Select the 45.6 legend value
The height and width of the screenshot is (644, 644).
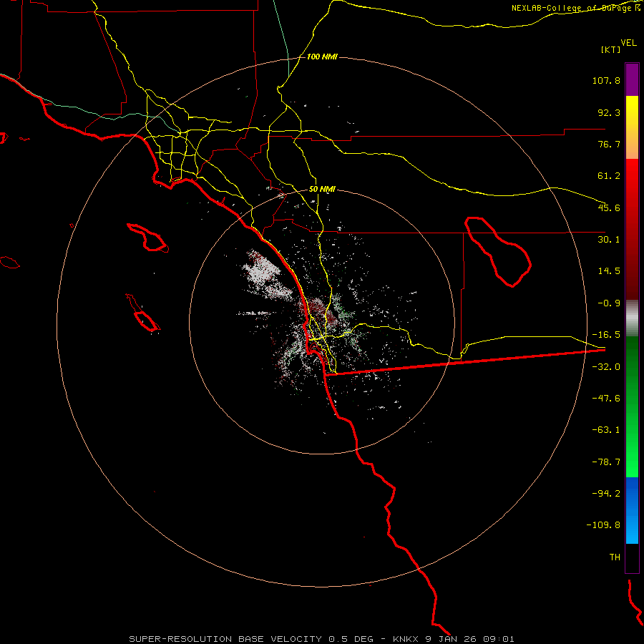click(x=609, y=208)
